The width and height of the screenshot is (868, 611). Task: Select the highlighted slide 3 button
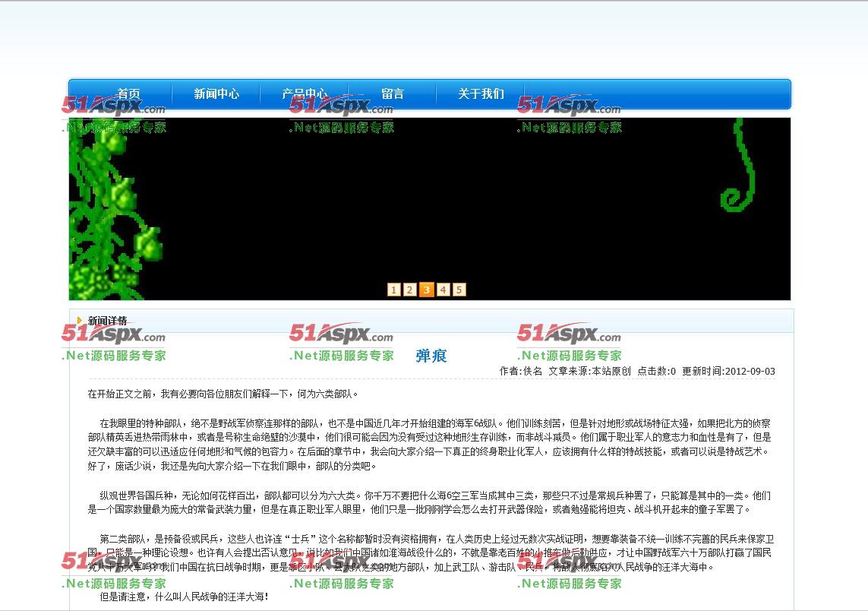tap(426, 290)
